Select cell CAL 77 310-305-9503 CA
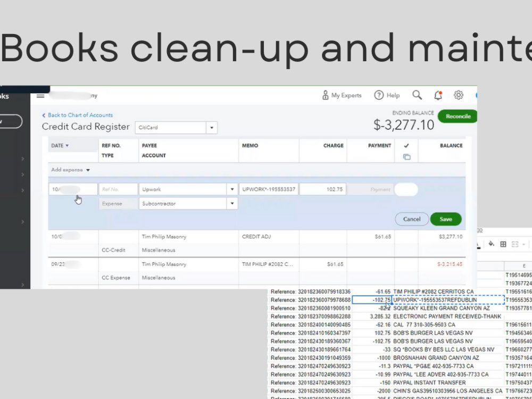532x399 pixels. coord(448,325)
